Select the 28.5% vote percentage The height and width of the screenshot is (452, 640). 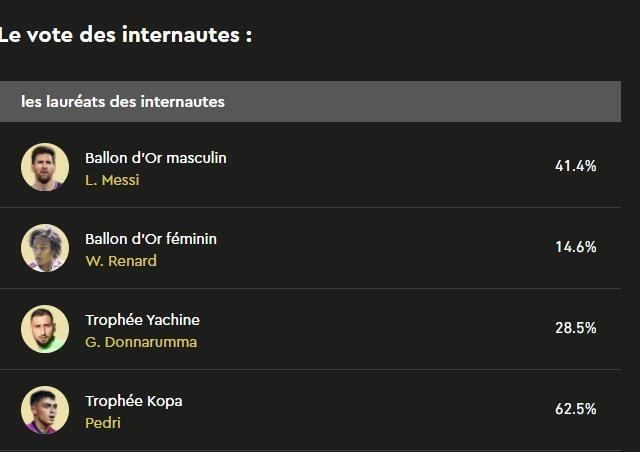(x=575, y=328)
